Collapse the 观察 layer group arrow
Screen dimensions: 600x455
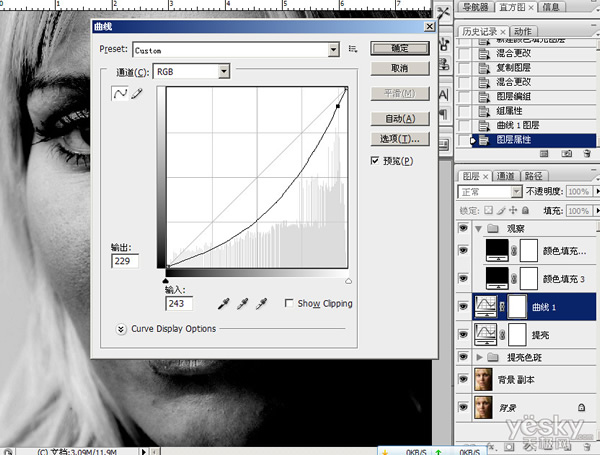(478, 229)
